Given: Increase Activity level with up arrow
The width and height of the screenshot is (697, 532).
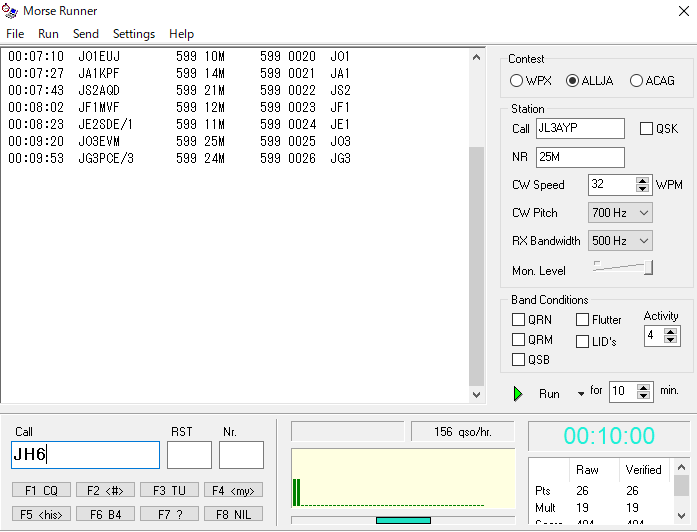Looking at the screenshot, I should click(x=671, y=331).
